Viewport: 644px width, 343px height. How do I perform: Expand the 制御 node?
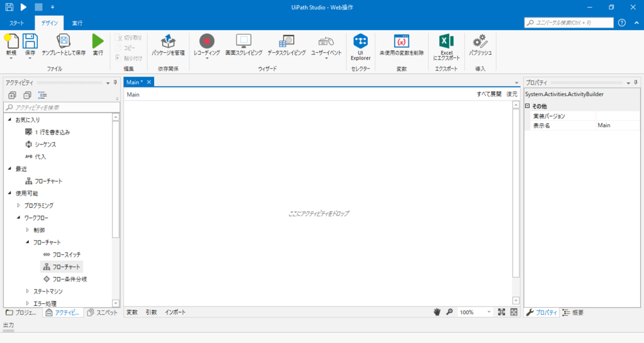[28, 230]
